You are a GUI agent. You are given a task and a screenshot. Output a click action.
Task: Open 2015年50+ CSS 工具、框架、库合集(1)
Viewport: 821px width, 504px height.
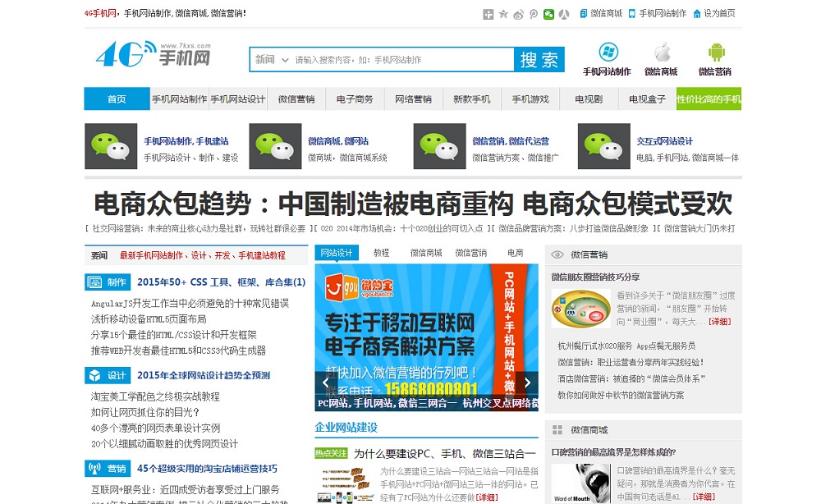(x=222, y=282)
